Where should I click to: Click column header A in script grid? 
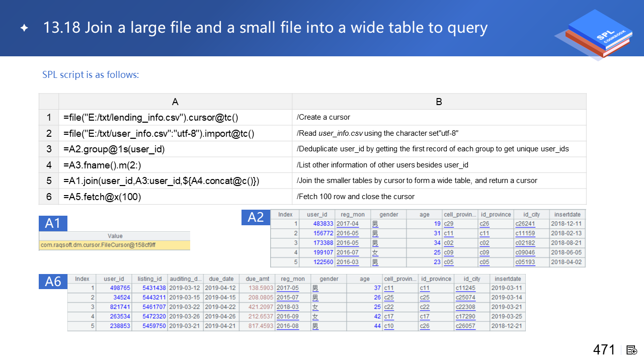(x=175, y=102)
